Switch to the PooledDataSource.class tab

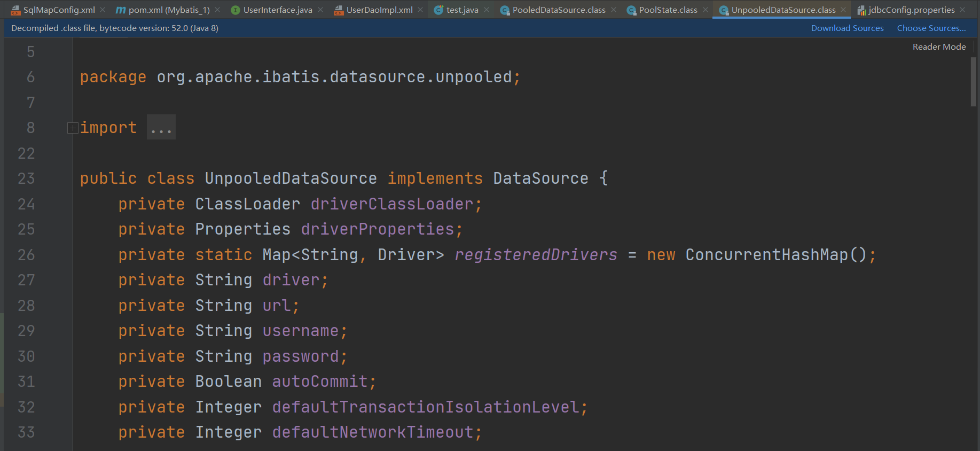click(559, 10)
